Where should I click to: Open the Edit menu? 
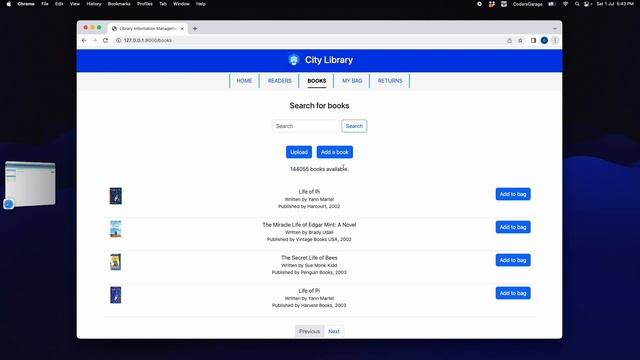tap(59, 4)
